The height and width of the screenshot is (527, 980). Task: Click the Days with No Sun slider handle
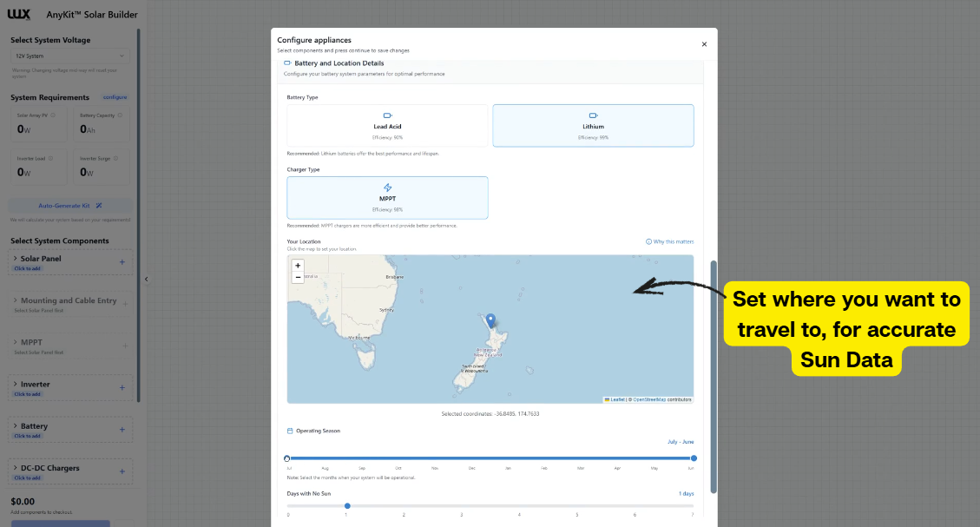click(347, 505)
